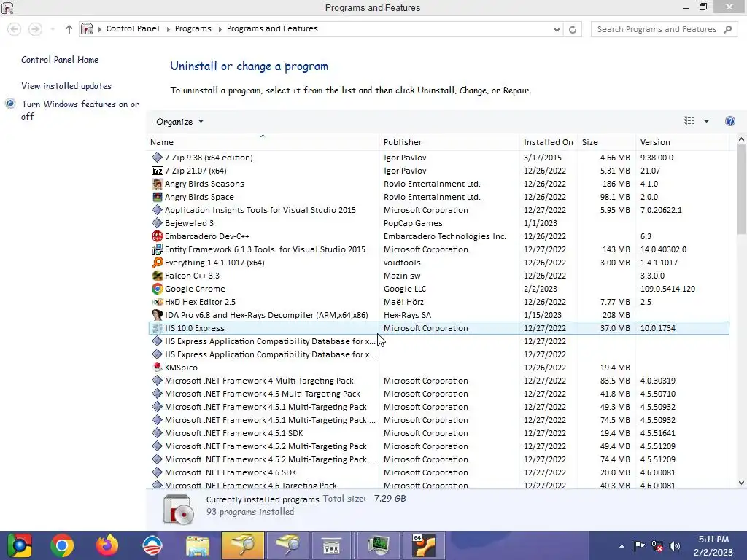Click the IDA Pro v6.8 icon
Viewport: 747px width, 560px height.
tap(158, 315)
